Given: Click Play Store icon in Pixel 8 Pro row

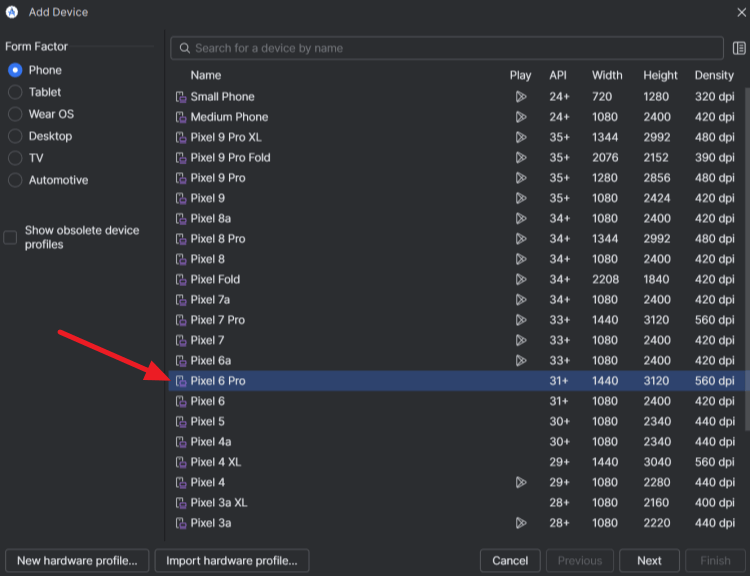Looking at the screenshot, I should 521,239.
